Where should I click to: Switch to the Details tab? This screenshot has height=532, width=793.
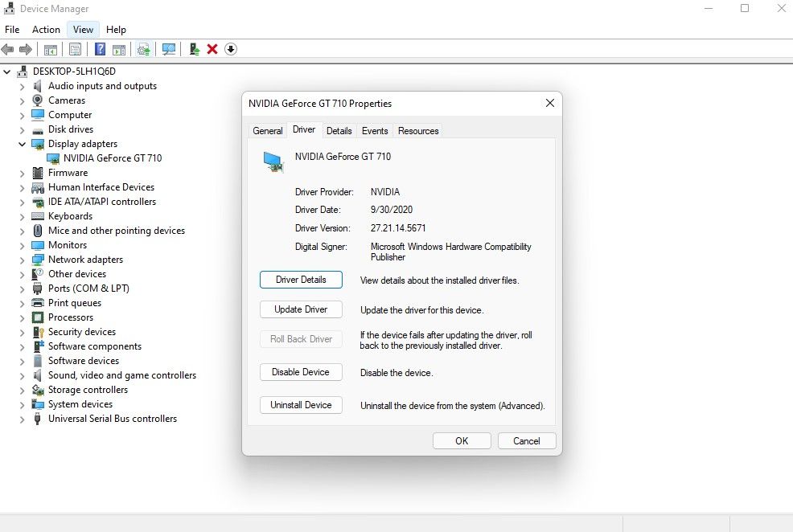pos(339,131)
